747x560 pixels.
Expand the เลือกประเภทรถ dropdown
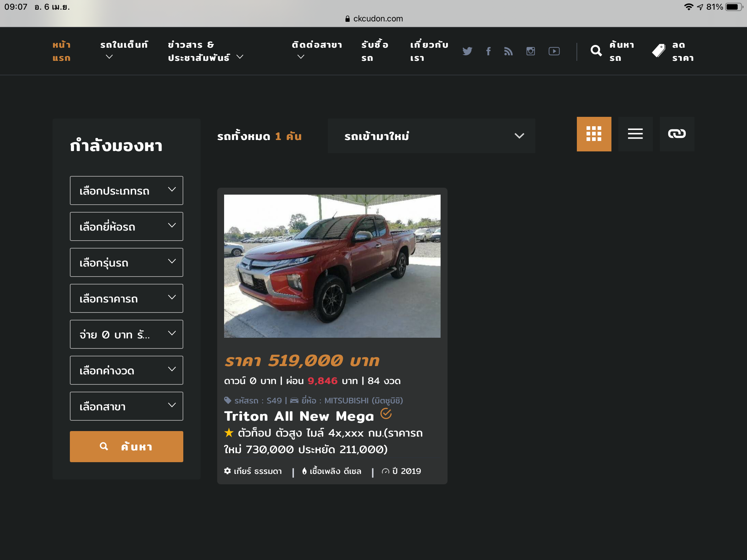127,190
